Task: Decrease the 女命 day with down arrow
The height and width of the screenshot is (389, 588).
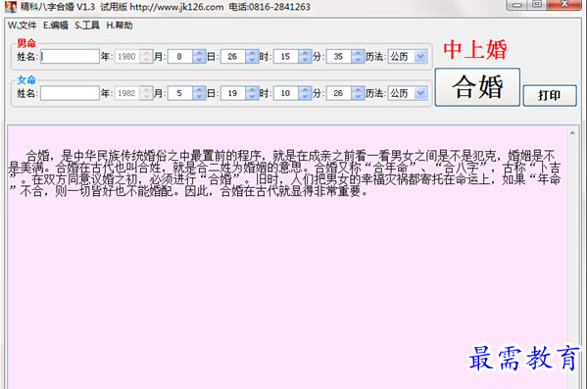Action: pyautogui.click(x=252, y=96)
